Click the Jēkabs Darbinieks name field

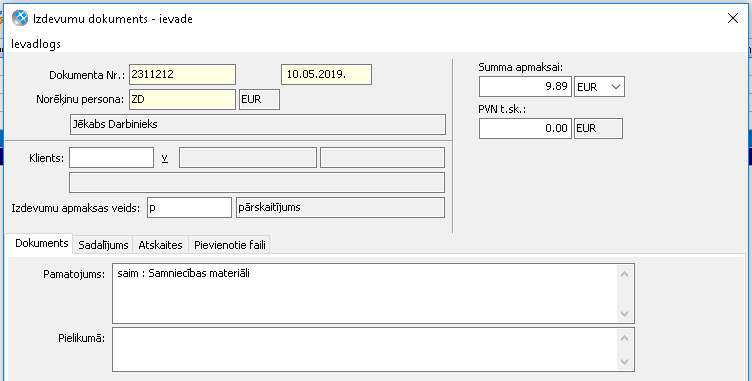click(x=258, y=124)
